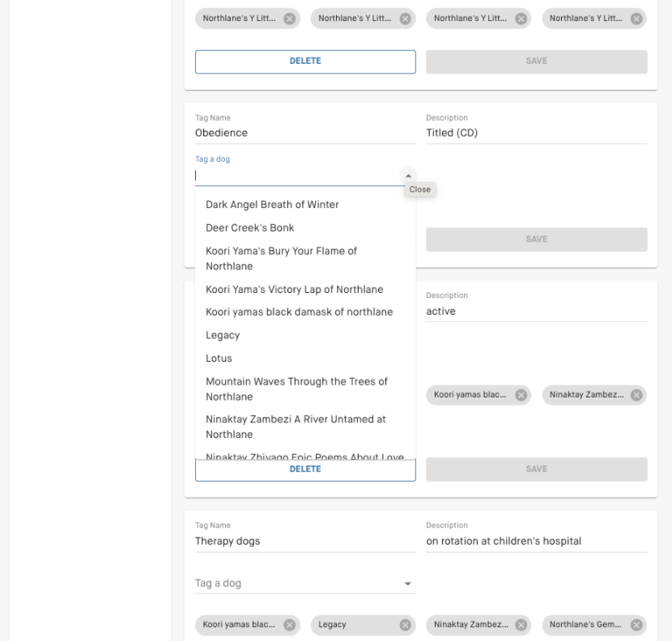Image resolution: width=672 pixels, height=641 pixels.
Task: Remove the rightmost Northlane's Y Litt chip
Action: [x=636, y=19]
